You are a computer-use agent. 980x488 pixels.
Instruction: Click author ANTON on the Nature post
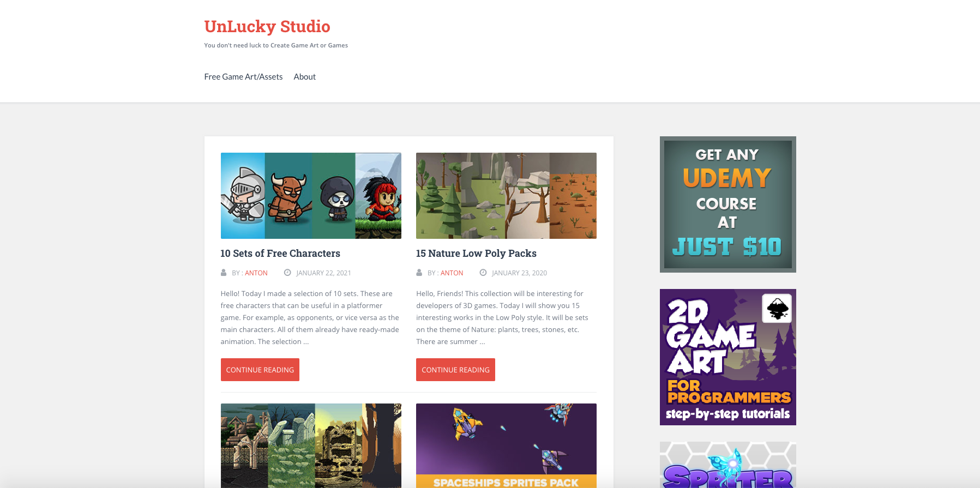click(x=452, y=273)
